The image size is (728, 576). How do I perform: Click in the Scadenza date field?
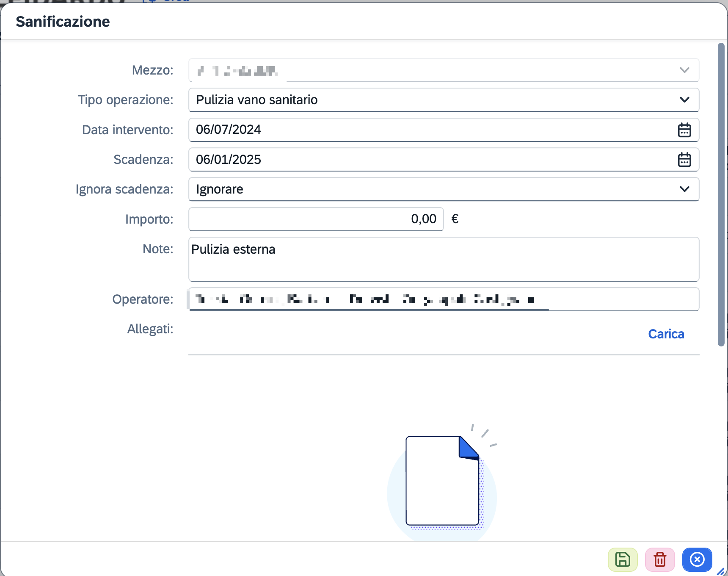(x=432, y=160)
